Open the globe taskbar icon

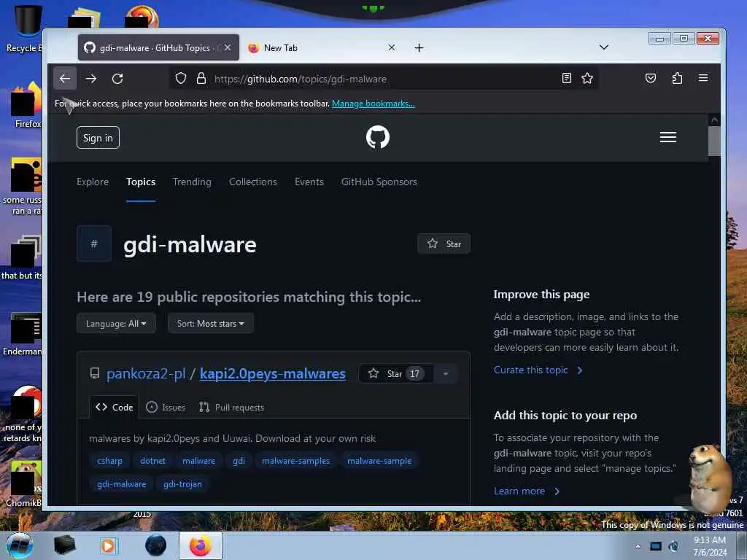156,545
